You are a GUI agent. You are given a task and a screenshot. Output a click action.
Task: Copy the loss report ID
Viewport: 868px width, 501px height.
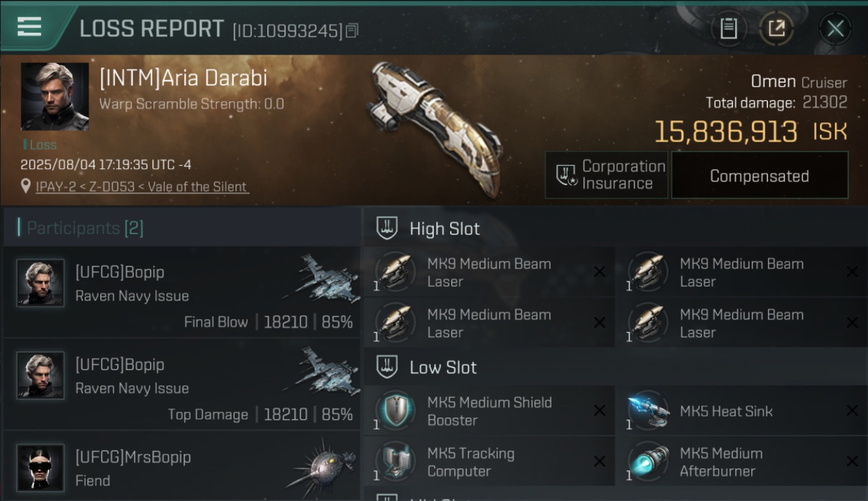click(x=352, y=30)
